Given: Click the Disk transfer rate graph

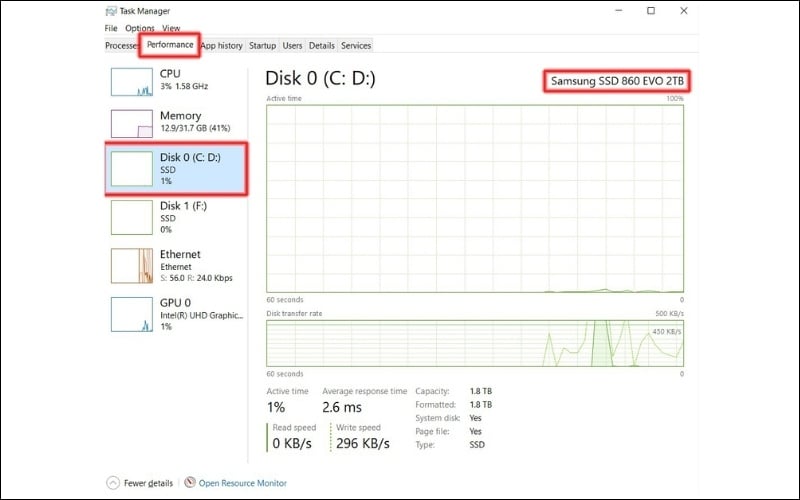Looking at the screenshot, I should pos(474,343).
